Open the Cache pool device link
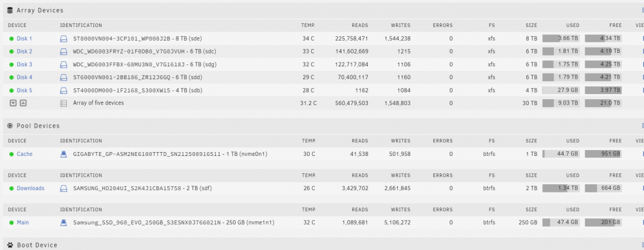The height and width of the screenshot is (250, 644). coord(24,154)
